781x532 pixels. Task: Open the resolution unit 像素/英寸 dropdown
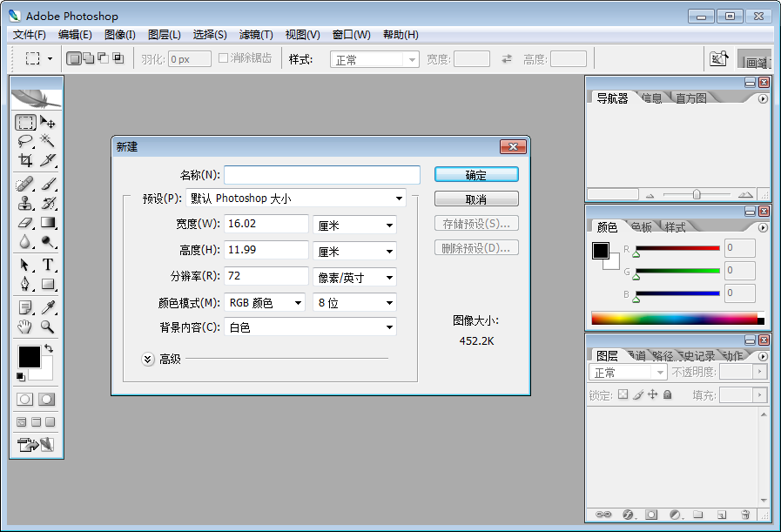click(x=354, y=277)
